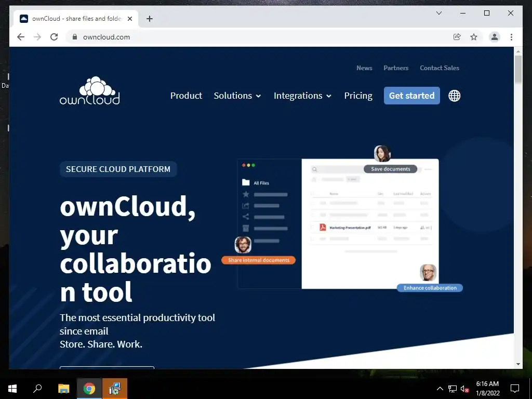Click the Get started button
Image resolution: width=532 pixels, height=399 pixels.
coord(411,96)
